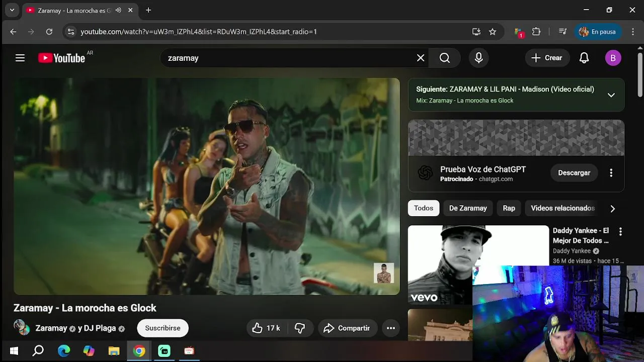Run search with magnifying glass button
The width and height of the screenshot is (644, 362).
click(x=445, y=58)
